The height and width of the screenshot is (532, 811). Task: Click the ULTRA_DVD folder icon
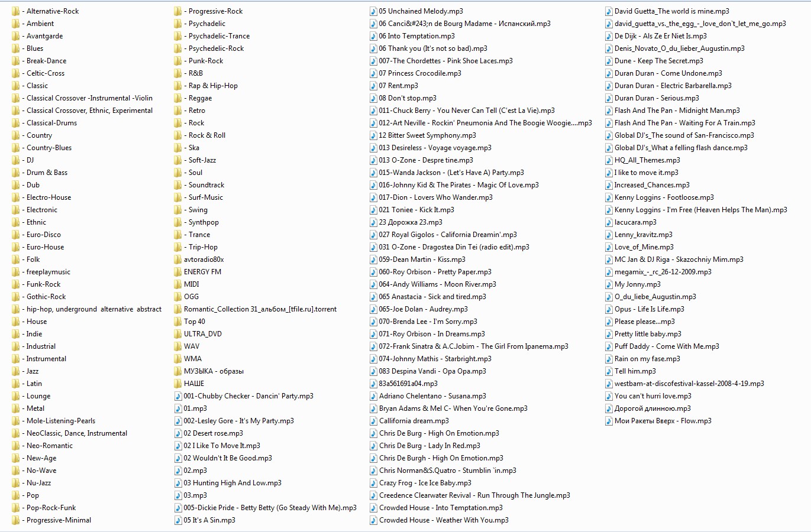coord(177,334)
